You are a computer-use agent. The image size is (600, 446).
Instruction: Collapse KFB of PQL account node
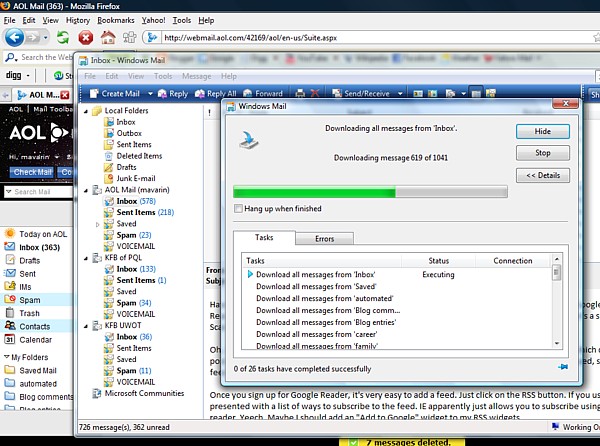coord(86,258)
